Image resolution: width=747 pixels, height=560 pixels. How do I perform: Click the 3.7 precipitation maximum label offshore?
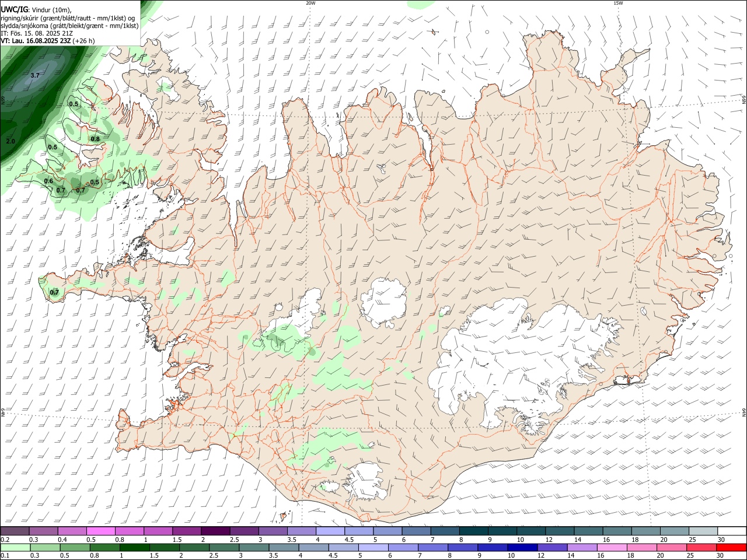pyautogui.click(x=35, y=75)
